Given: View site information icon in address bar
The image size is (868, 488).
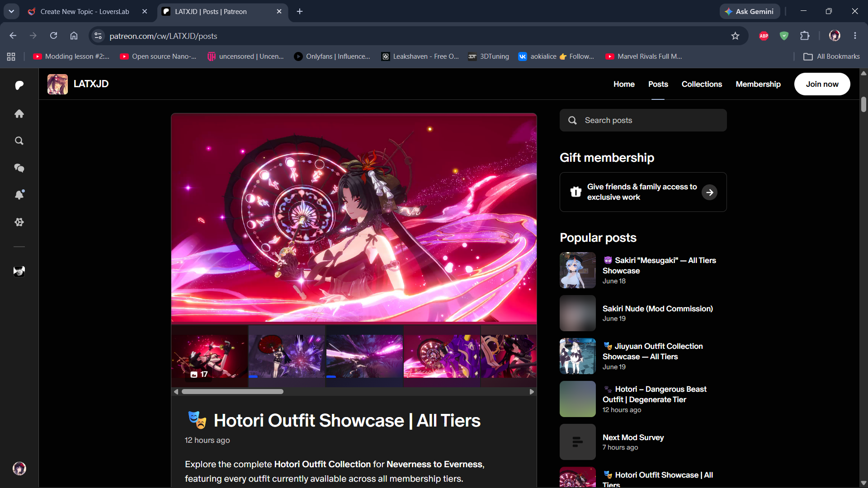Looking at the screenshot, I should point(98,36).
